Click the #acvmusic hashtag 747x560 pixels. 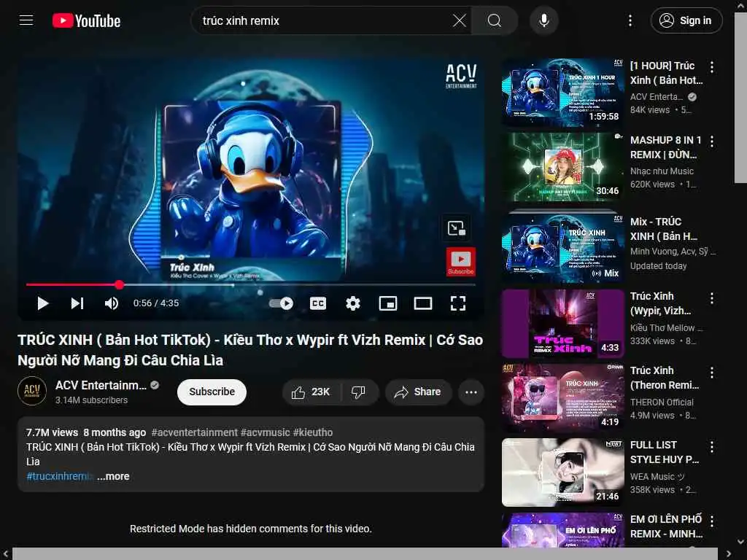tap(265, 432)
